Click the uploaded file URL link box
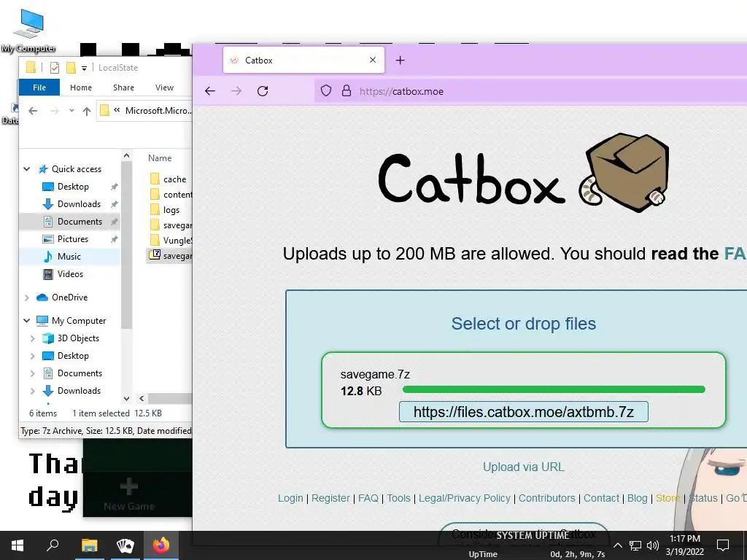 pyautogui.click(x=524, y=412)
